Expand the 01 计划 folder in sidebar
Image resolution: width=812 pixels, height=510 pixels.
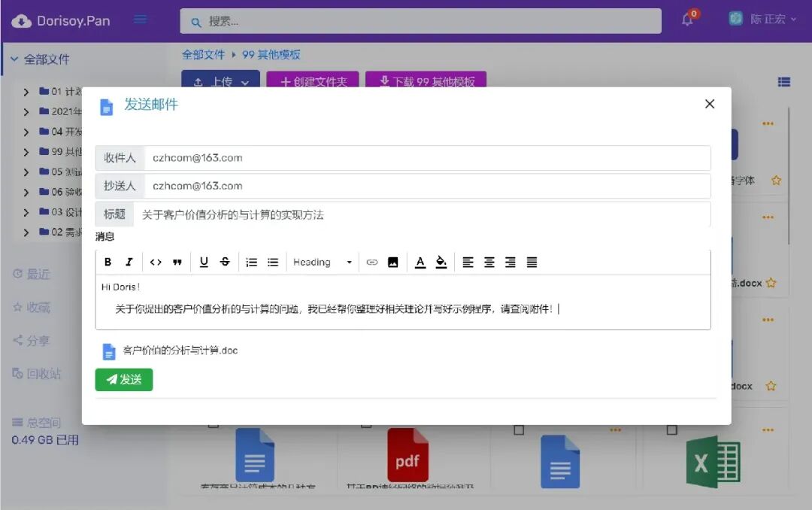click(x=26, y=92)
